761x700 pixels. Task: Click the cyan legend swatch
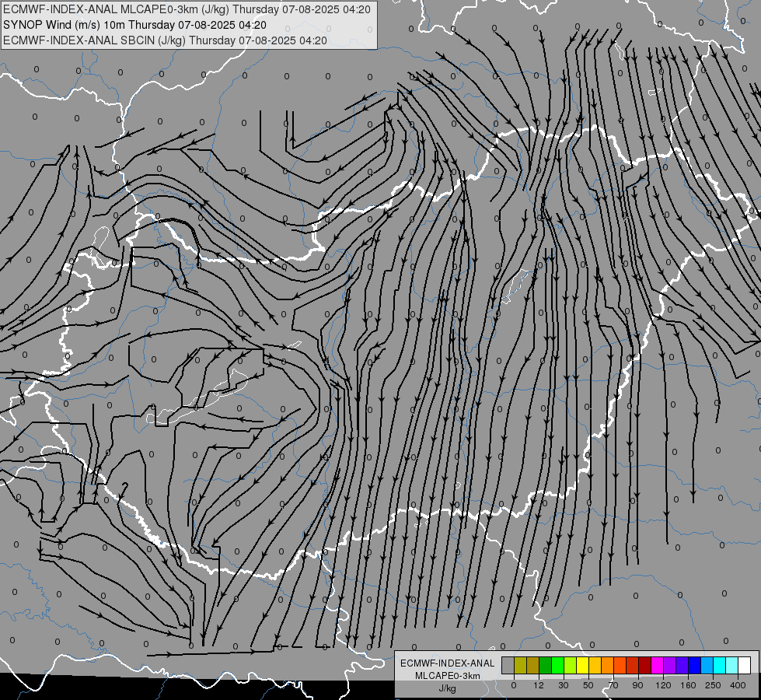719,666
